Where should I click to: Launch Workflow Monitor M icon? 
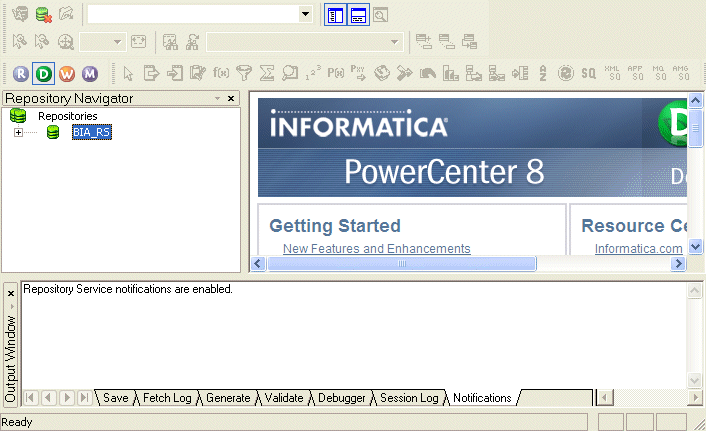90,73
